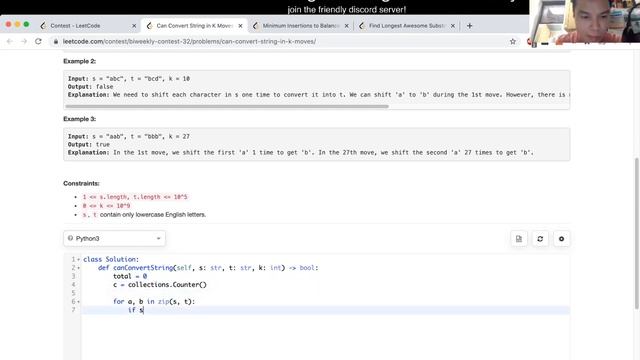Click constraint '1 <= s.length, t.length <= 10^5'
The height and width of the screenshot is (360, 640).
pyautogui.click(x=135, y=197)
